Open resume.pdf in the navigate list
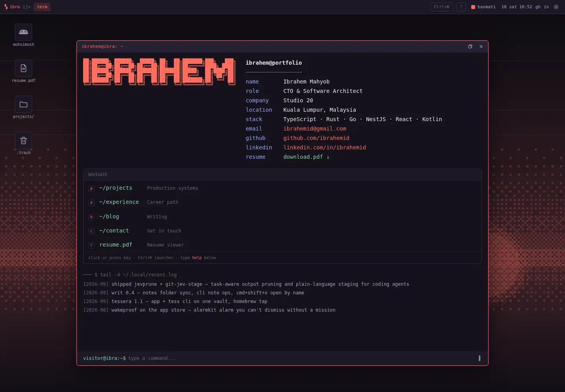Image resolution: width=565 pixels, height=392 pixels. tap(282, 245)
